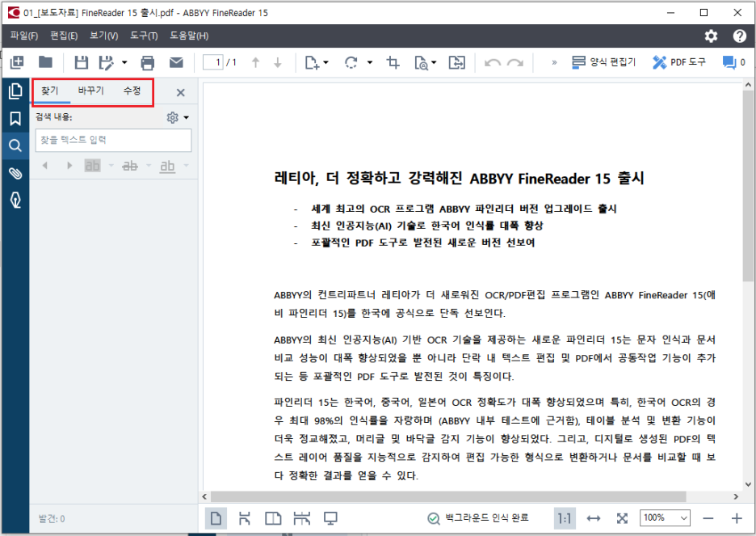Viewport: 756px width, 536px height.
Task: Open the 도움말(H) menu
Action: click(190, 36)
